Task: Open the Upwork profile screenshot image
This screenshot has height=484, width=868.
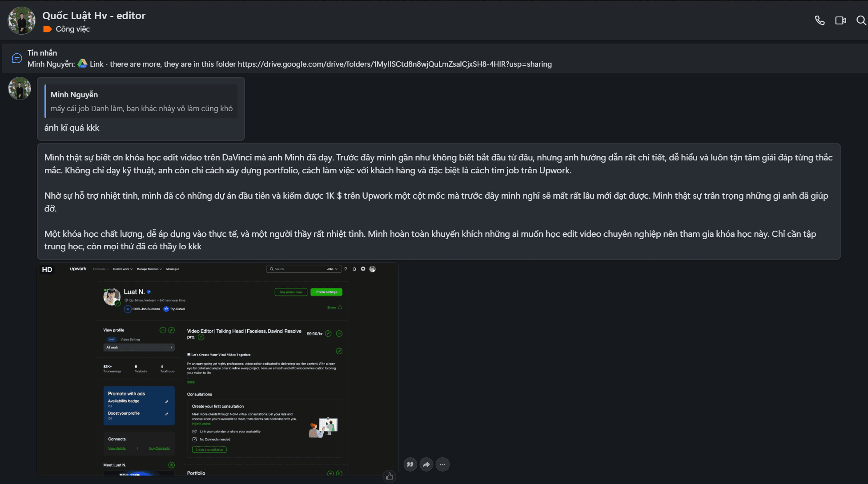Action: pos(218,369)
